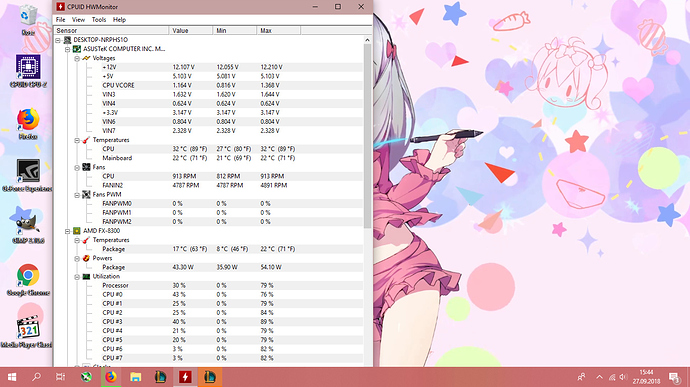
Task: Click the Fans PWM node icon
Action: click(86, 195)
